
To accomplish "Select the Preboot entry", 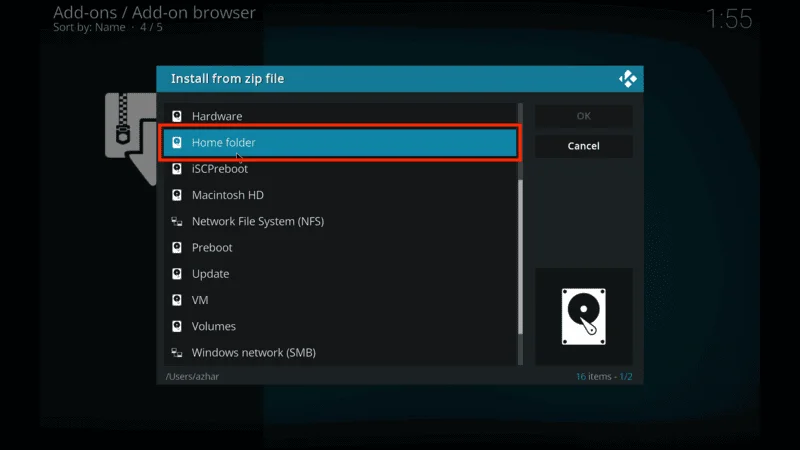I will [340, 247].
